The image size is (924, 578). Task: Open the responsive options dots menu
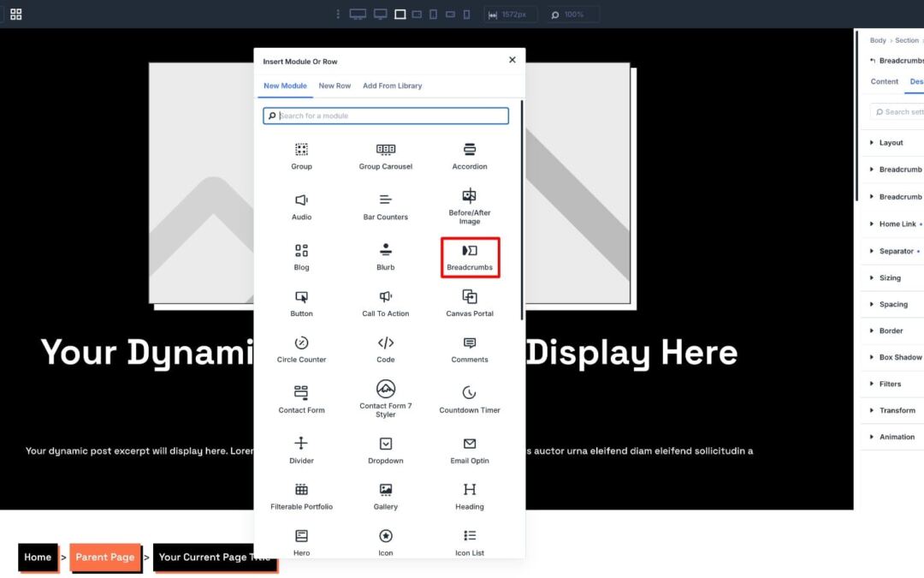click(x=338, y=15)
